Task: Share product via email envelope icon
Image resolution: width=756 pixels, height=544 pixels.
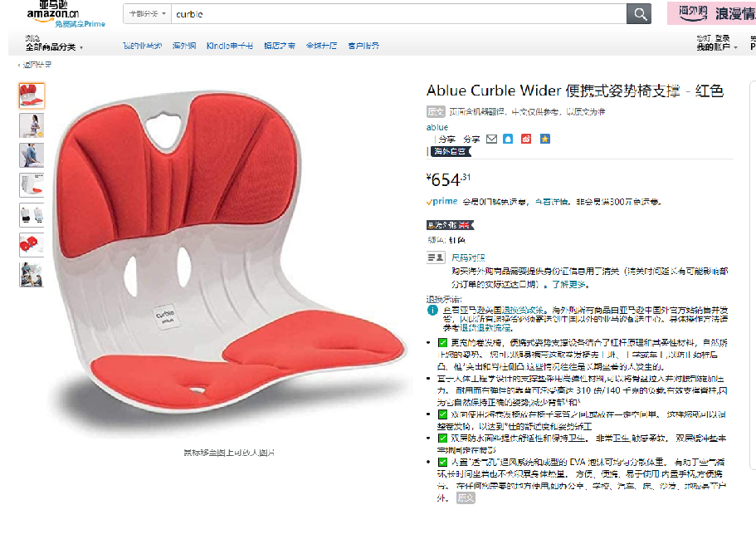Action: coord(491,139)
